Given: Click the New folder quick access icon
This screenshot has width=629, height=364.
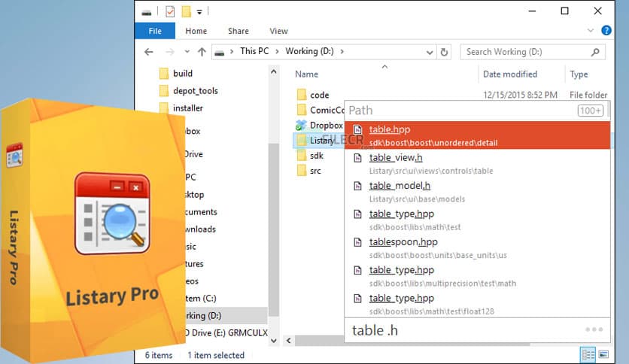Looking at the screenshot, I should pos(186,11).
